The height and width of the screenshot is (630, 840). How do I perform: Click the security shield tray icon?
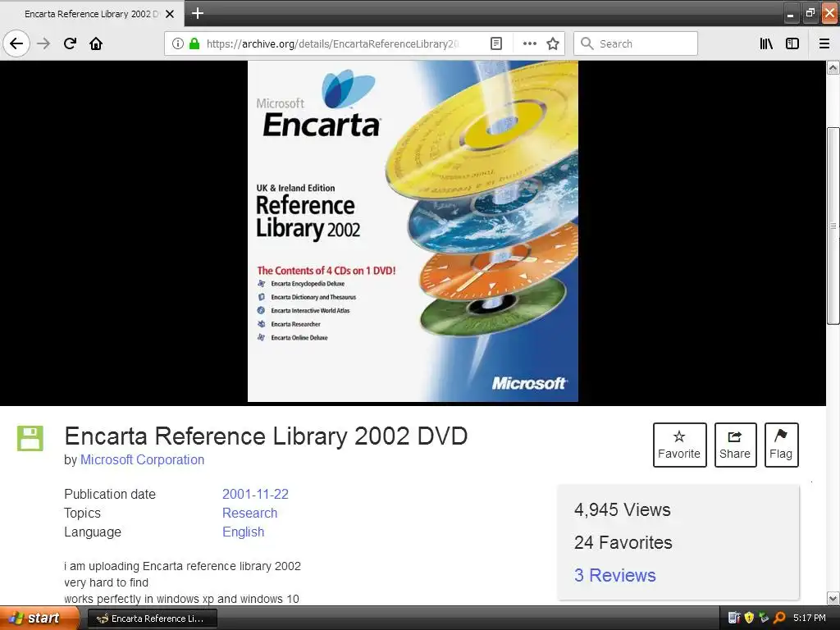[749, 618]
